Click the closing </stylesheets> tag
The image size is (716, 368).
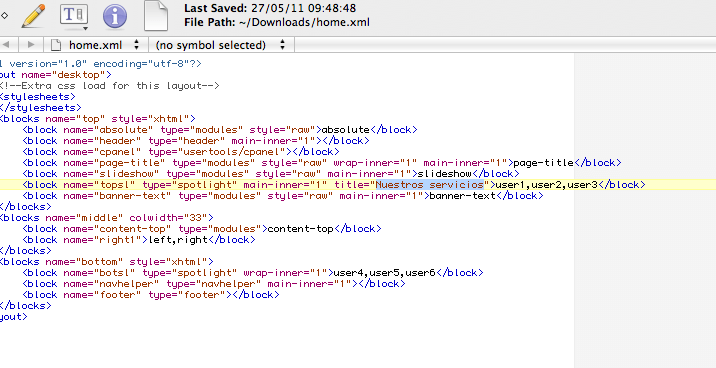coord(41,107)
